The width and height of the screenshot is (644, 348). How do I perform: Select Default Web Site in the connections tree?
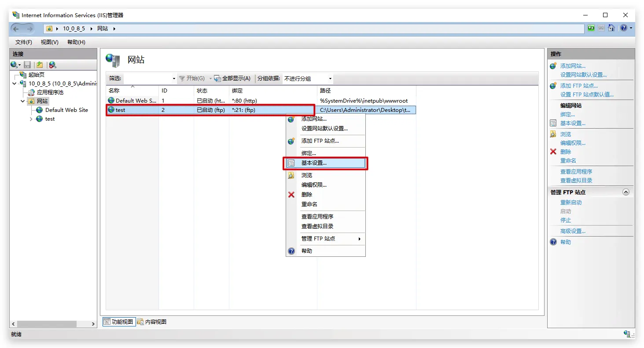tap(66, 110)
